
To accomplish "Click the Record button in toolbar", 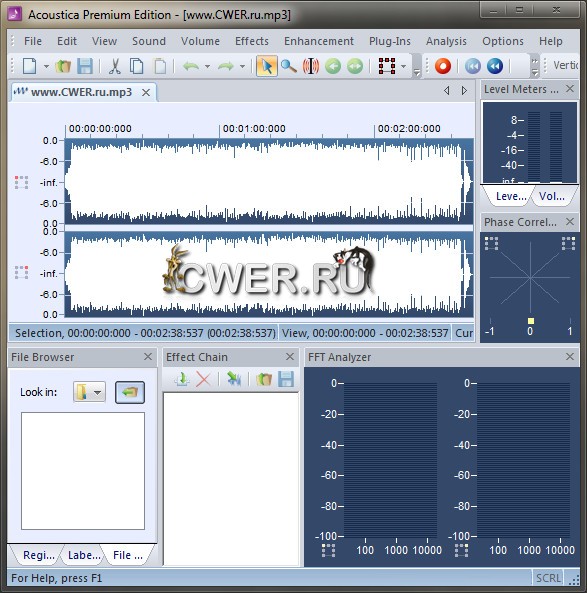I will [x=443, y=66].
